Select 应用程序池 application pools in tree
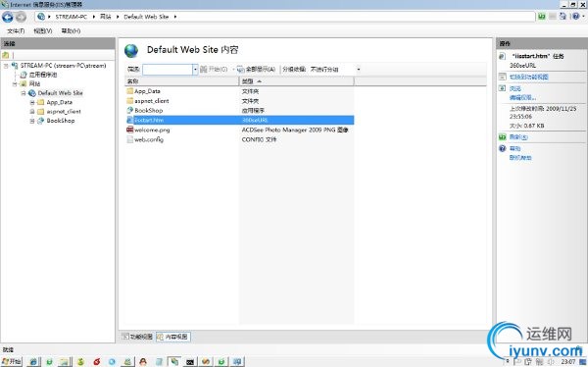588x367 pixels. [x=43, y=75]
